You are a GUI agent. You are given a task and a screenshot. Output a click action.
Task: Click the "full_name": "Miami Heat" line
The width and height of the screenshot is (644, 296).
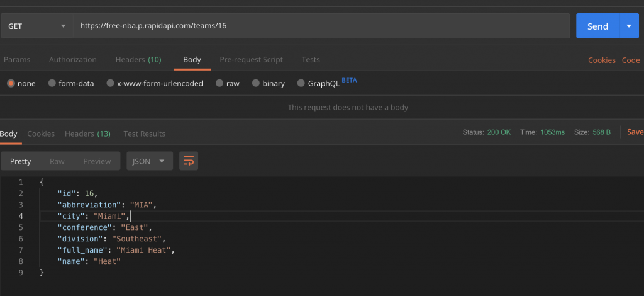click(116, 250)
